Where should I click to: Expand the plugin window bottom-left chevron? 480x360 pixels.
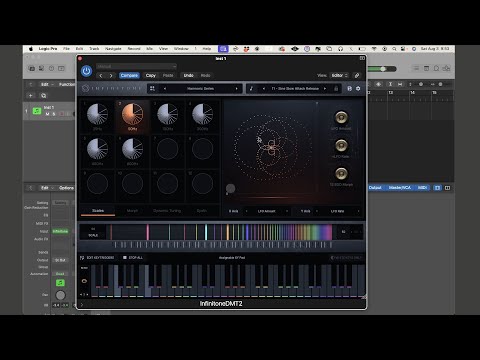pos(82,304)
